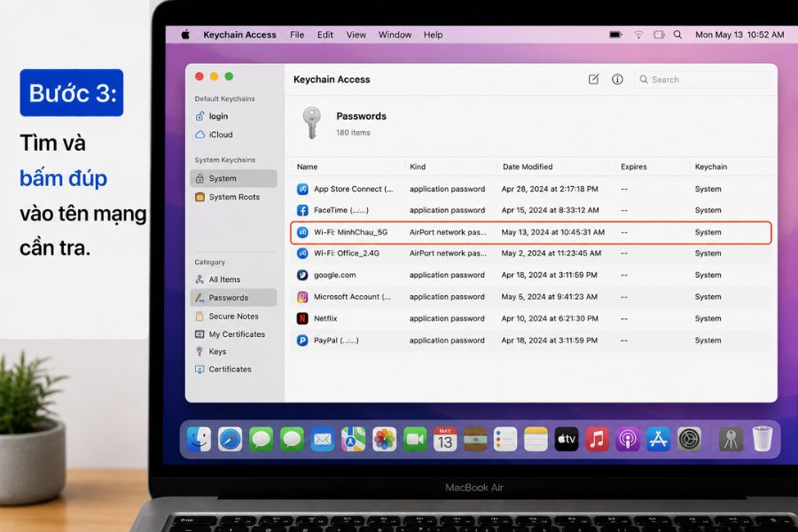Open Reminders from the Dock
The image size is (798, 532).
click(x=505, y=440)
